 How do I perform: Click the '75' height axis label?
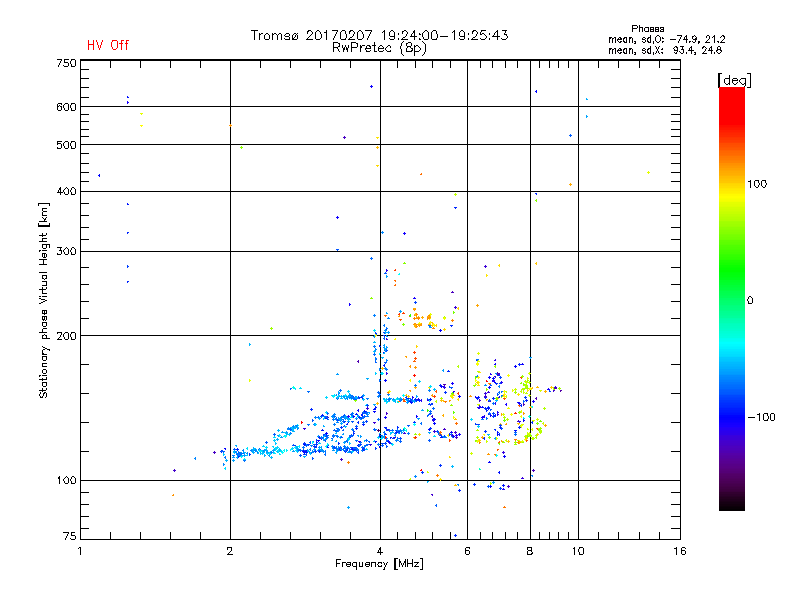click(x=70, y=536)
